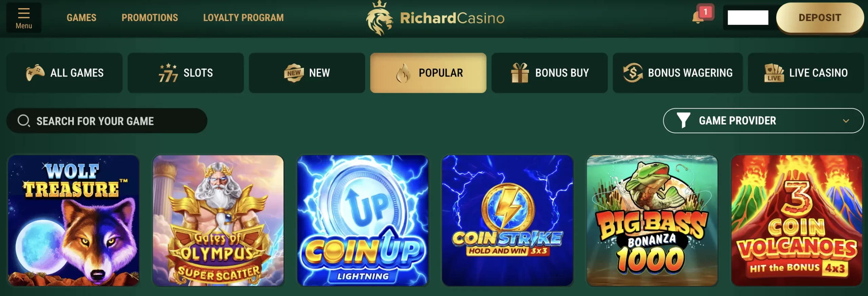Click the notification bell icon
The width and height of the screenshot is (868, 296).
(x=698, y=18)
